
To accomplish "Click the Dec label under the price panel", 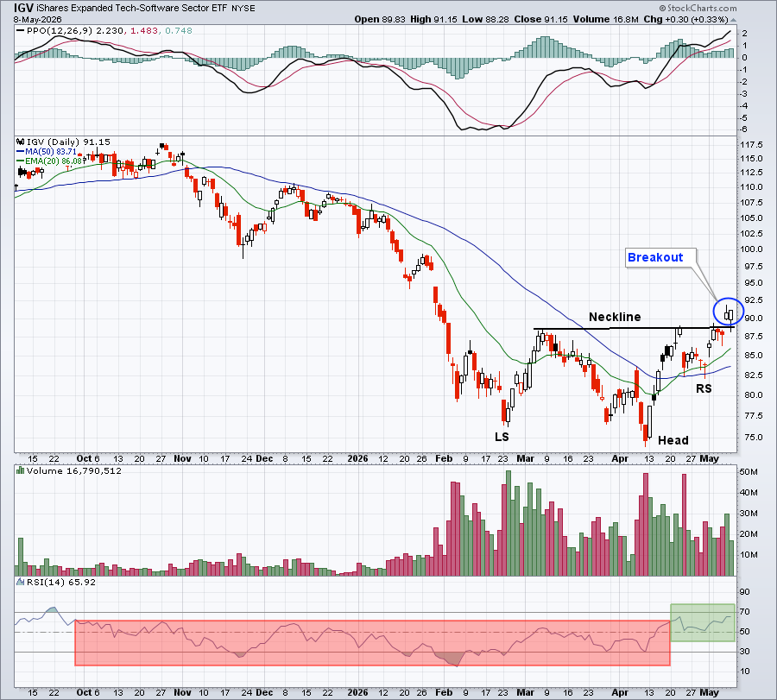I will [x=265, y=458].
